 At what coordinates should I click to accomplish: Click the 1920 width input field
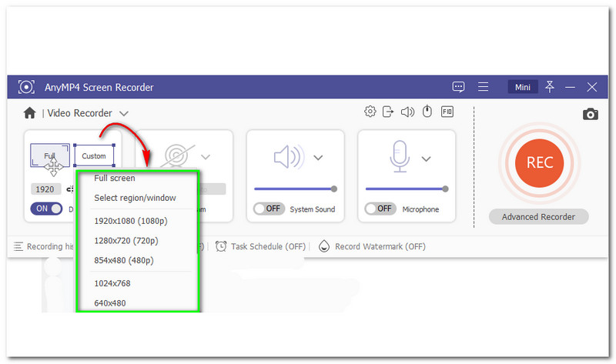point(45,189)
